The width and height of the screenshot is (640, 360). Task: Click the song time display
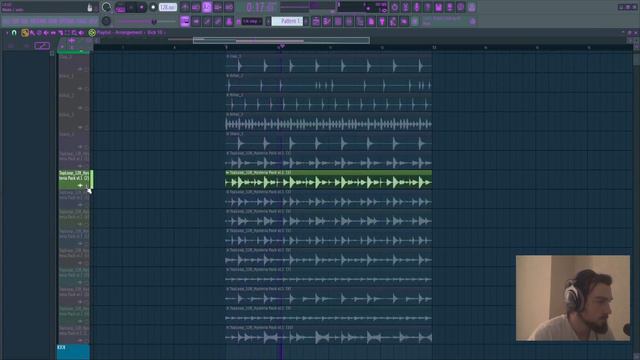261,7
